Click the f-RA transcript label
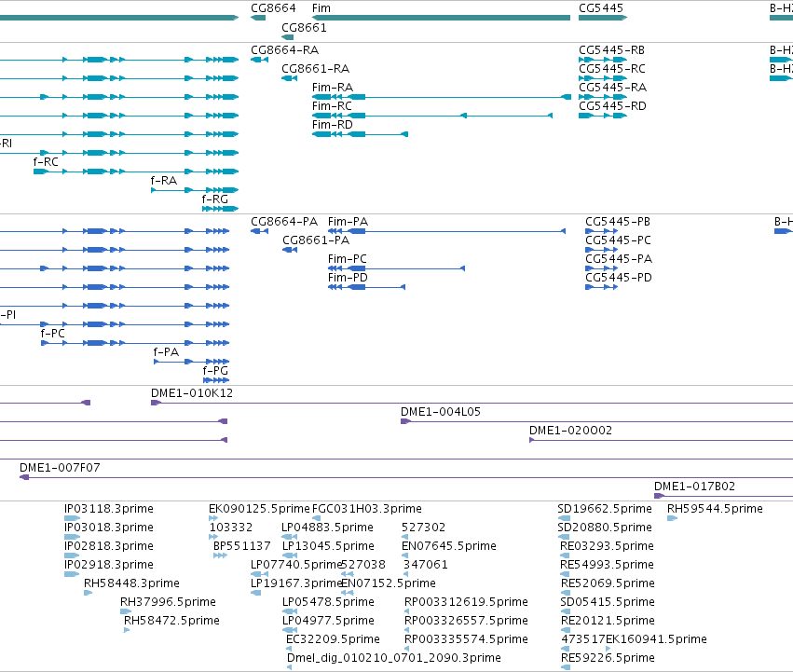The height and width of the screenshot is (672, 793). pos(164,181)
